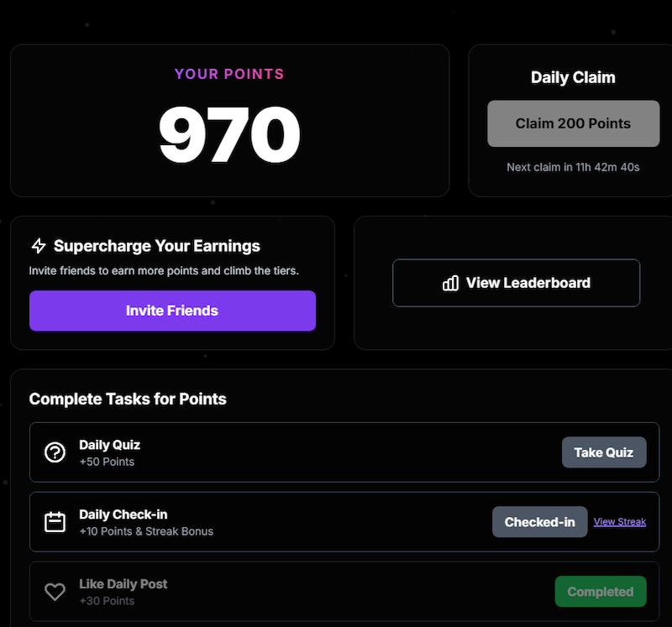Open the View Leaderboard panel

pyautogui.click(x=516, y=283)
